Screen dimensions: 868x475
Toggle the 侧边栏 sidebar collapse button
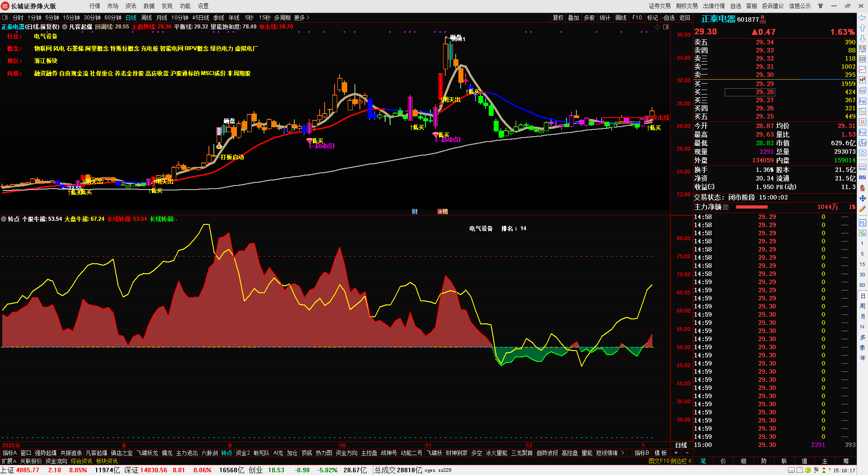coord(681,461)
